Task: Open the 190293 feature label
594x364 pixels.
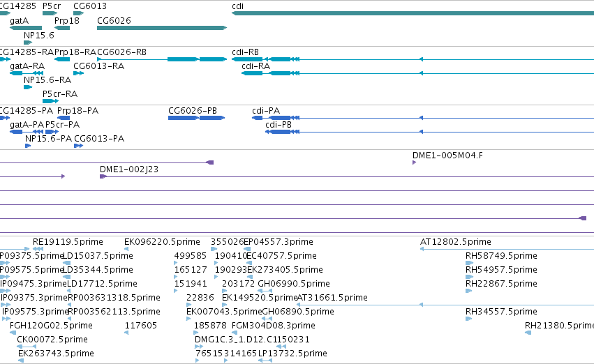Action: coord(231,270)
